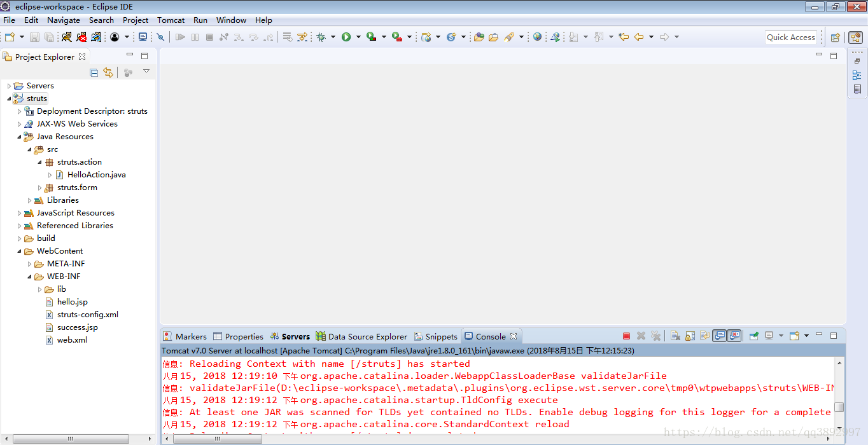
Task: Stop Tomcat using the red-X cat icon
Action: point(81,37)
